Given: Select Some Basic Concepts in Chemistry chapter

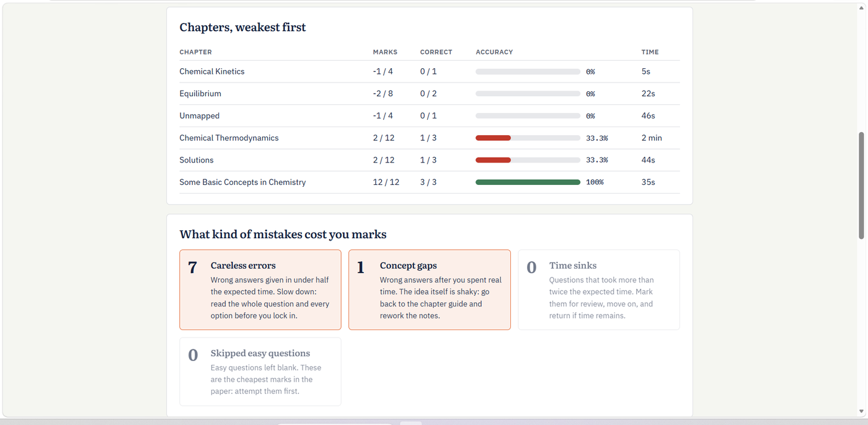Looking at the screenshot, I should pyautogui.click(x=243, y=182).
